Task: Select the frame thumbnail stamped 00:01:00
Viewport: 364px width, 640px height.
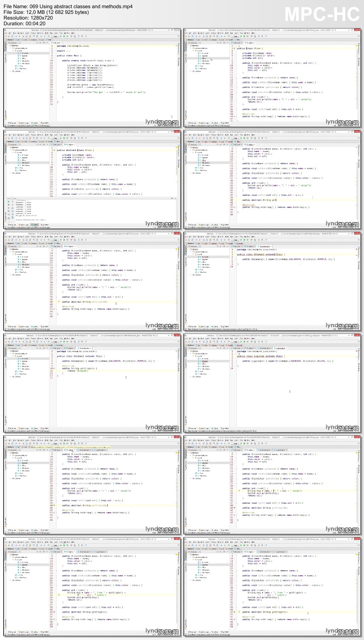Action: click(92, 179)
